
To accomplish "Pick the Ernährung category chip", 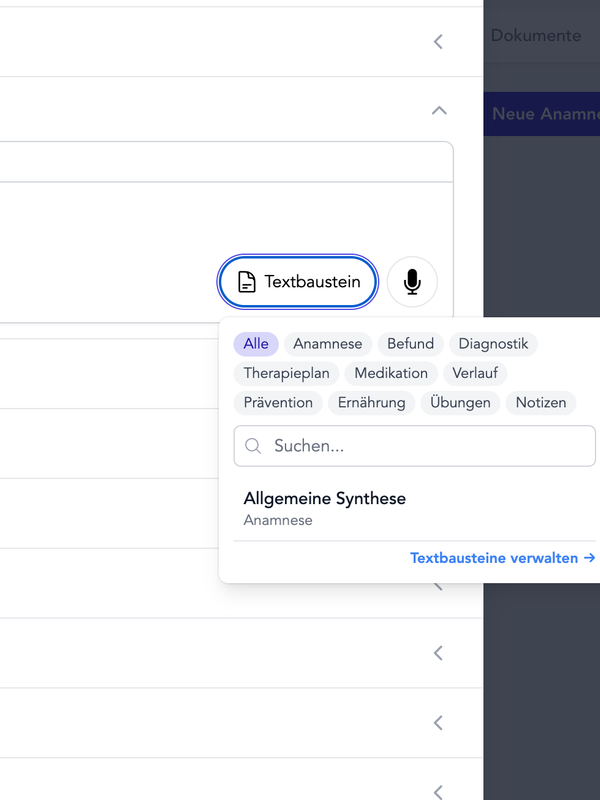I will 371,403.
